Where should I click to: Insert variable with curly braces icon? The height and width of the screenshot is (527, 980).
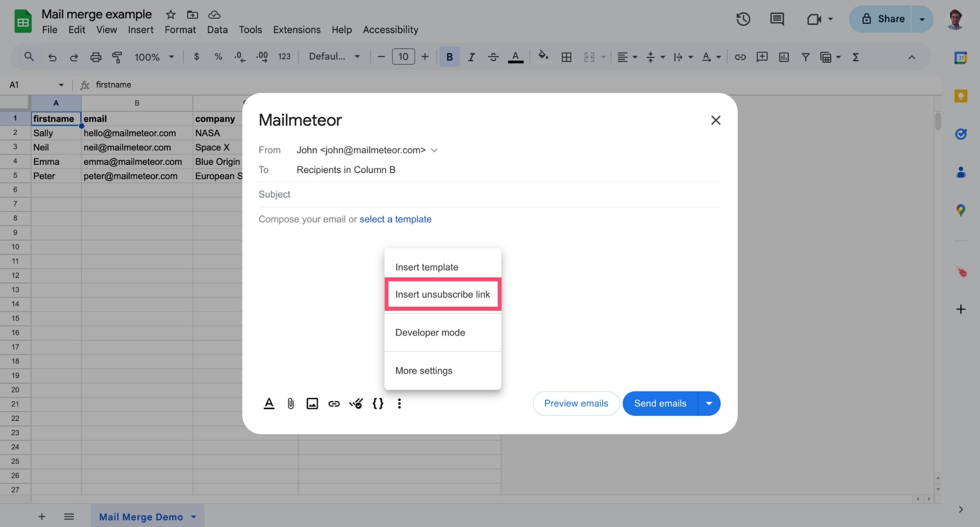click(x=378, y=404)
